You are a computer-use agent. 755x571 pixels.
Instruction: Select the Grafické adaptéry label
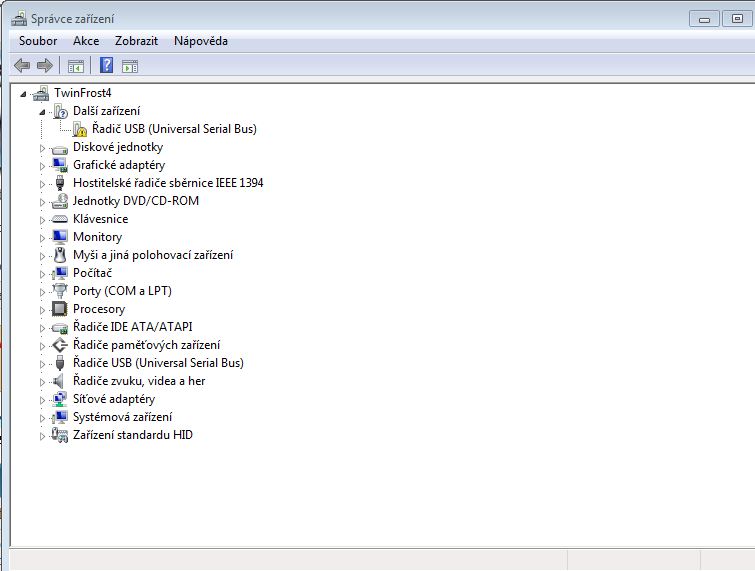pos(119,165)
